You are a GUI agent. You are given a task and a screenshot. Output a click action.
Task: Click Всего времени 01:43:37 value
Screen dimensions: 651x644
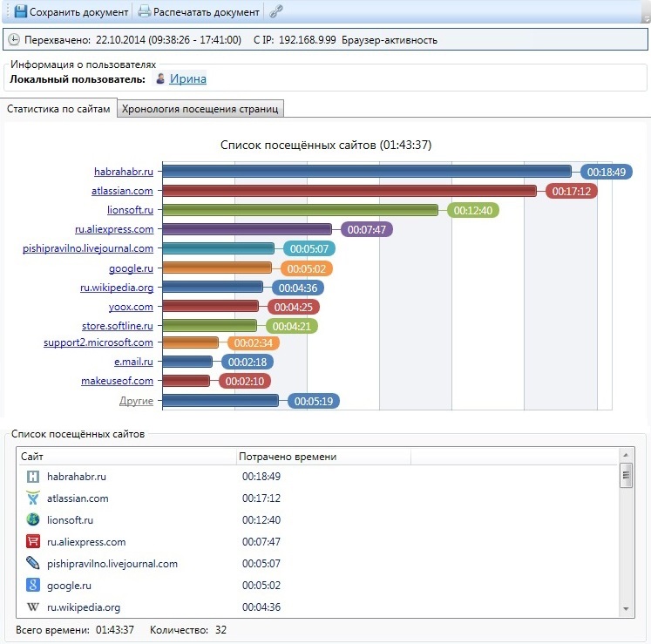pos(115,630)
